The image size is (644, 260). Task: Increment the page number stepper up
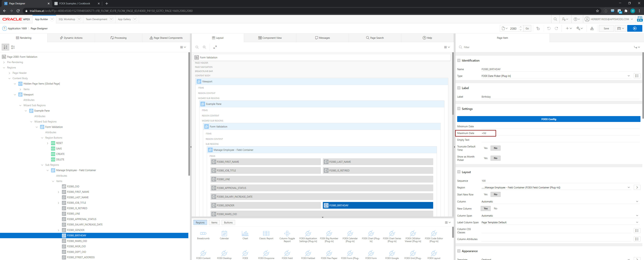521,27
